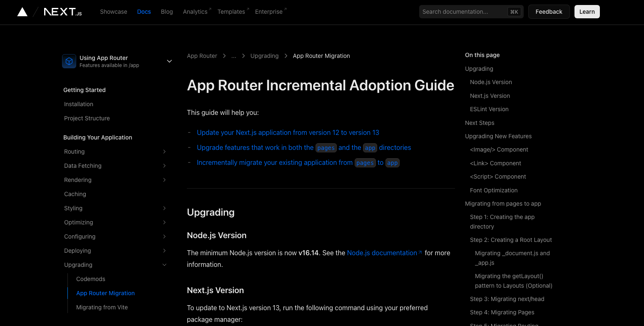The height and width of the screenshot is (326, 644).
Task: Jump to ESLint Version in page outline
Action: coord(489,109)
